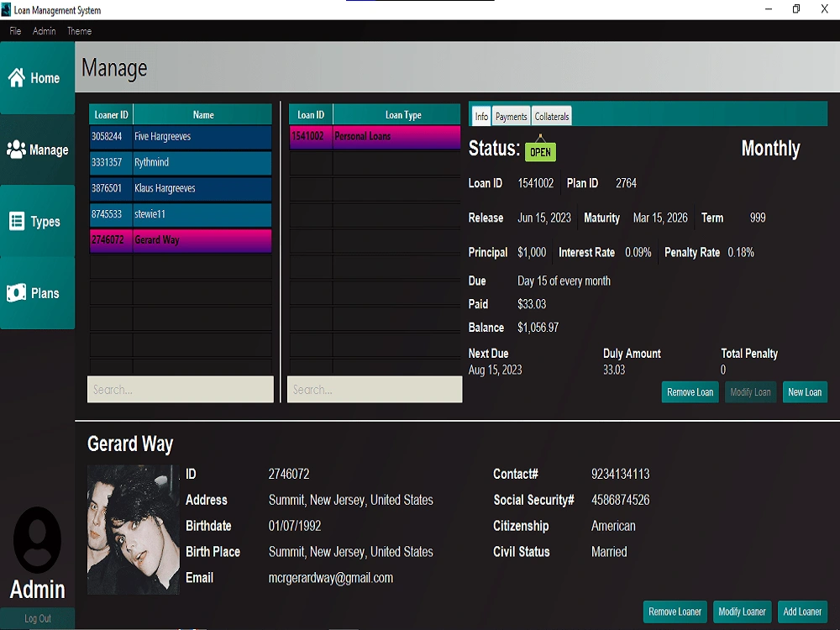Screen dimensions: 840x630
Task: Click loaner ID 3876501 cell
Action: (111, 188)
